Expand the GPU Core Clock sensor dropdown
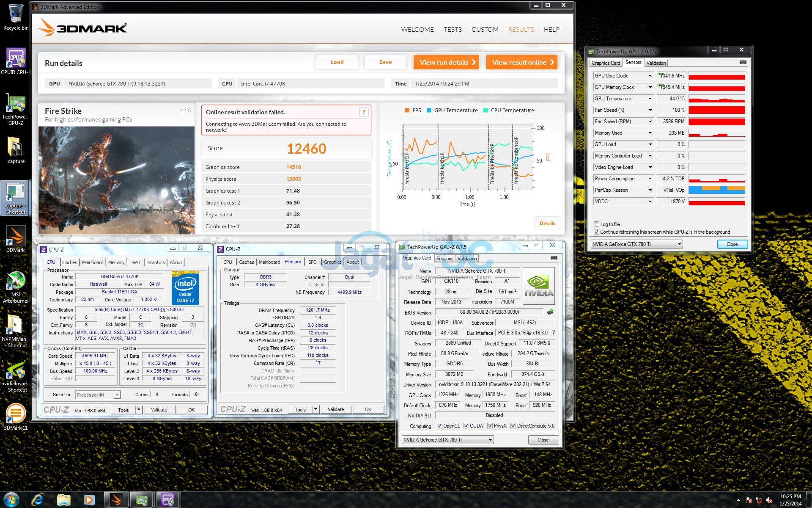Screen dimensions: 812x508 650,76
